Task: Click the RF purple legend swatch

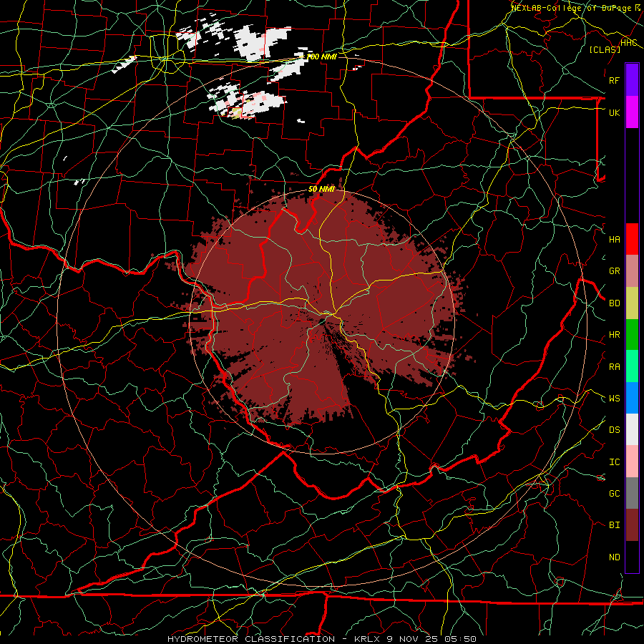Action: (x=632, y=80)
